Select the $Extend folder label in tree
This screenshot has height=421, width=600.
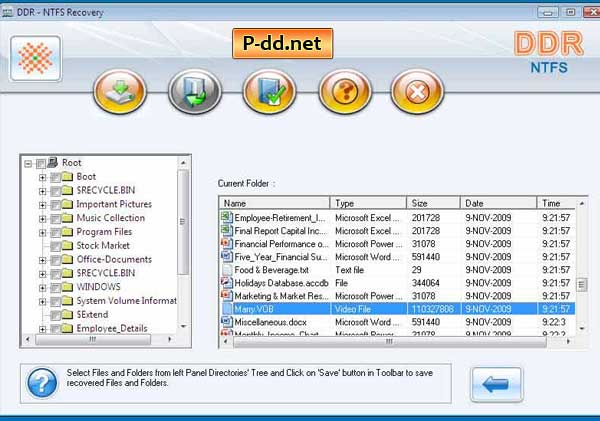pos(92,314)
